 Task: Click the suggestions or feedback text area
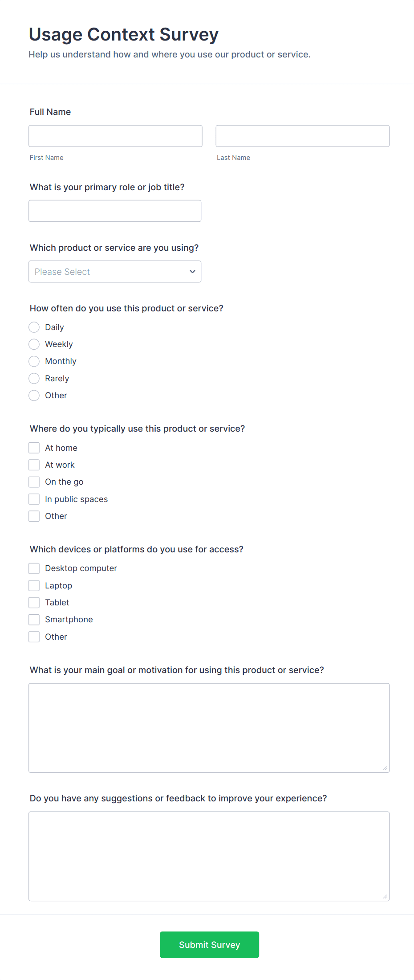click(209, 856)
